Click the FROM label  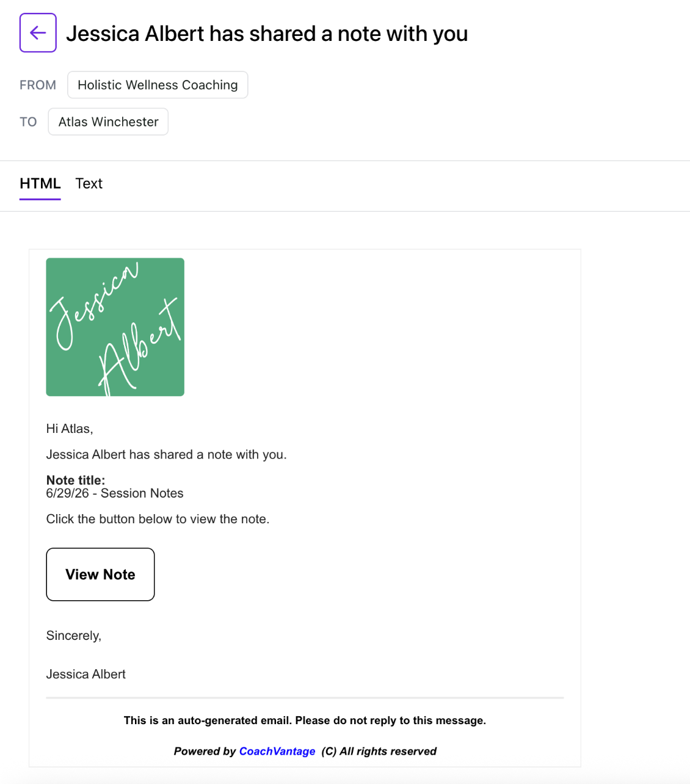coord(38,85)
